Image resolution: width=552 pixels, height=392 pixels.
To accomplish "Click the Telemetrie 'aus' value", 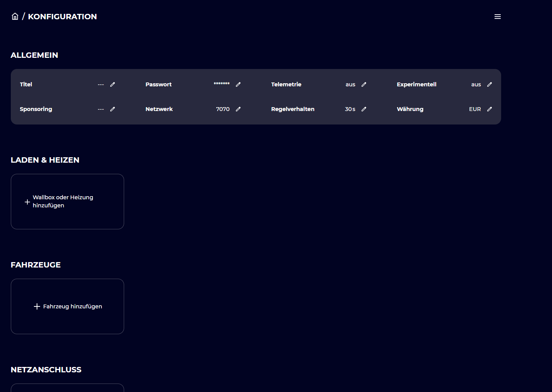I will 350,84.
